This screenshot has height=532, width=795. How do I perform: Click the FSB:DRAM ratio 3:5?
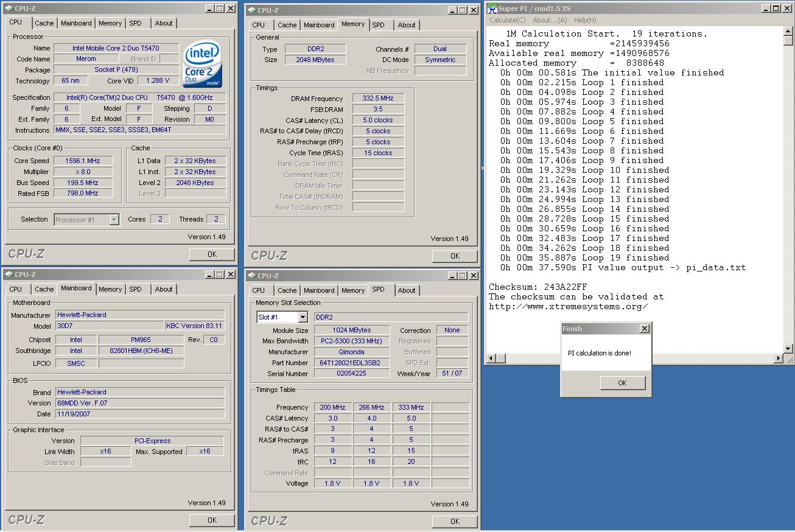pyautogui.click(x=378, y=109)
